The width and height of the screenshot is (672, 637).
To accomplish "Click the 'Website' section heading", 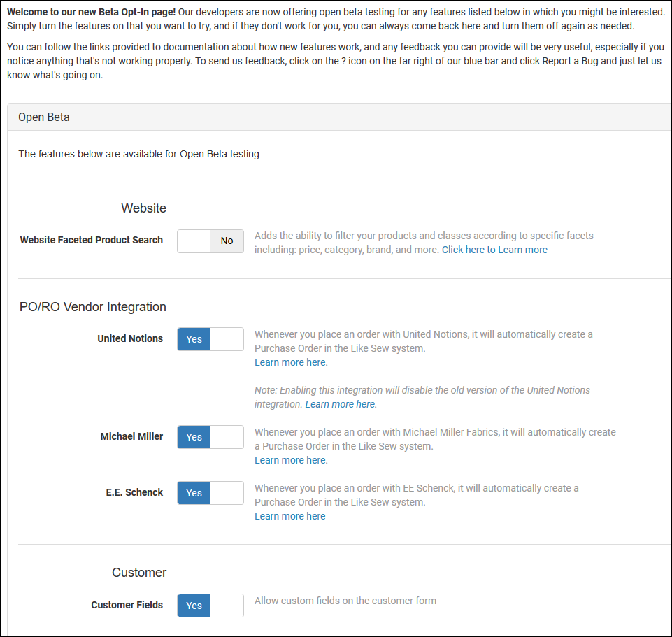I will tap(143, 208).
